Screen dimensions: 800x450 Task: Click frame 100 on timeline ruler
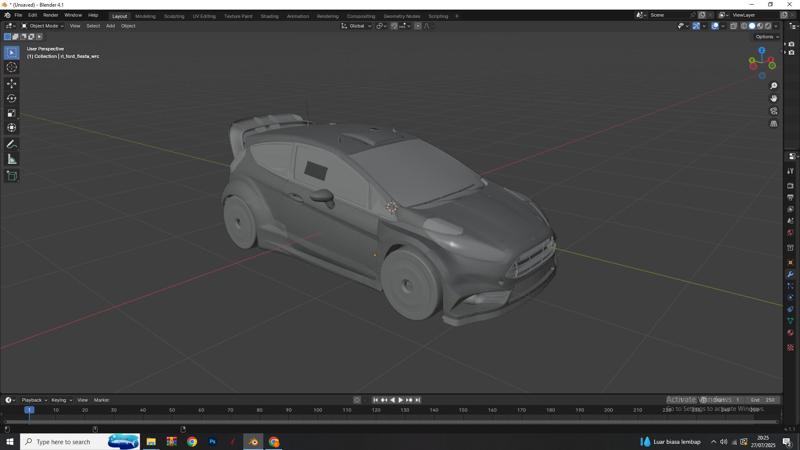click(x=318, y=410)
